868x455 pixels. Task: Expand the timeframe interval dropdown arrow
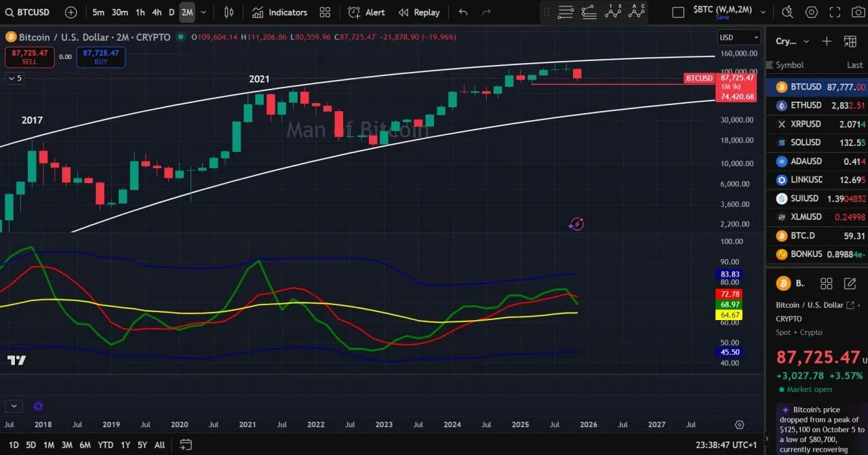[x=203, y=12]
